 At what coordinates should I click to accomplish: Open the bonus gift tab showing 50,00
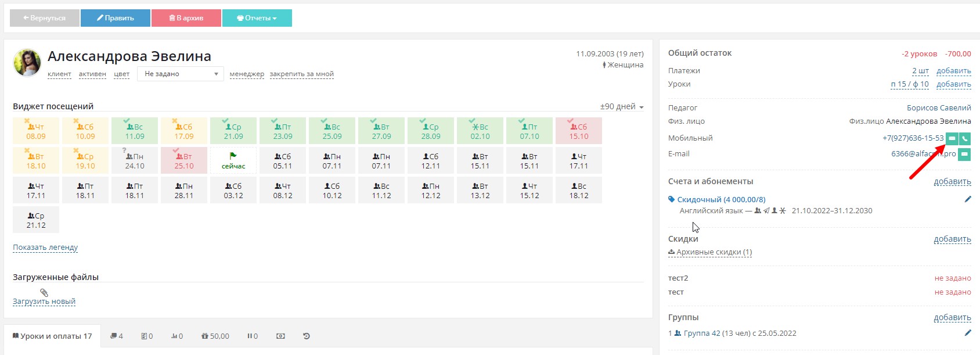pyautogui.click(x=215, y=336)
